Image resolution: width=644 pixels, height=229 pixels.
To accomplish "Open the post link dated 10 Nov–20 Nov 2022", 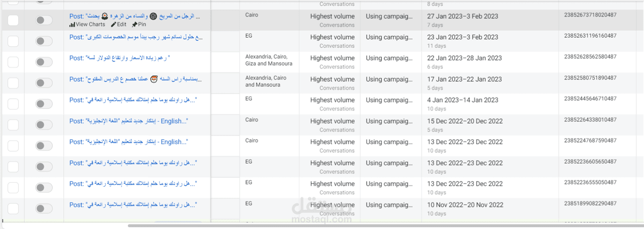I will point(133,205).
